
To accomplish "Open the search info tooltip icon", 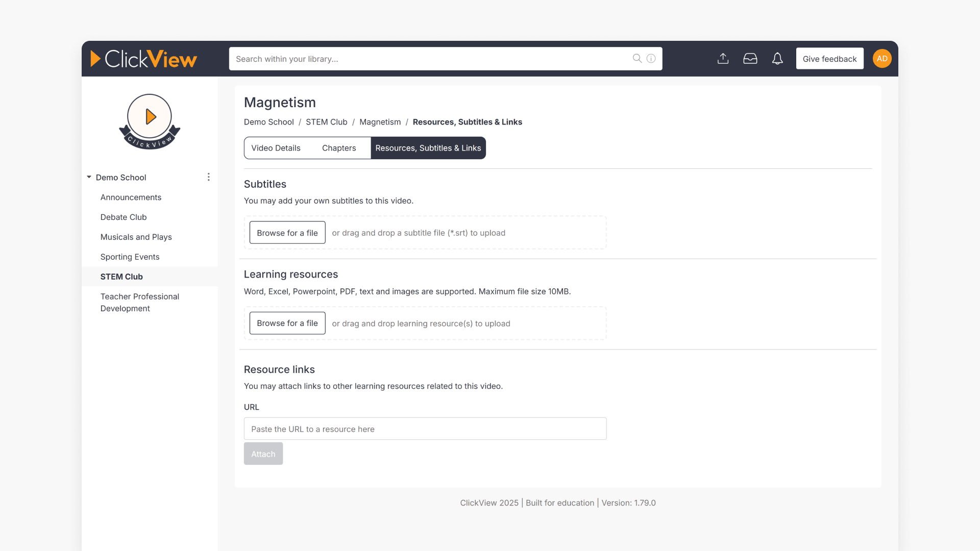I will point(650,58).
